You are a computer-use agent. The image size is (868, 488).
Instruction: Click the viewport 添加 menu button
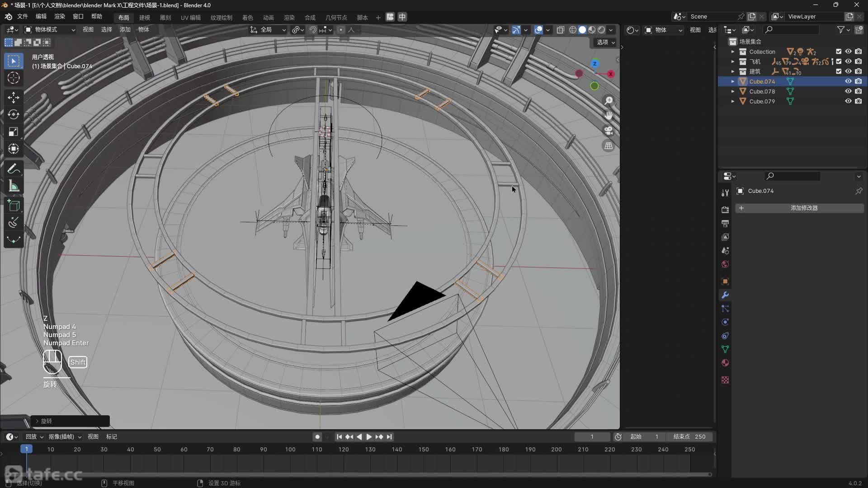coord(125,30)
